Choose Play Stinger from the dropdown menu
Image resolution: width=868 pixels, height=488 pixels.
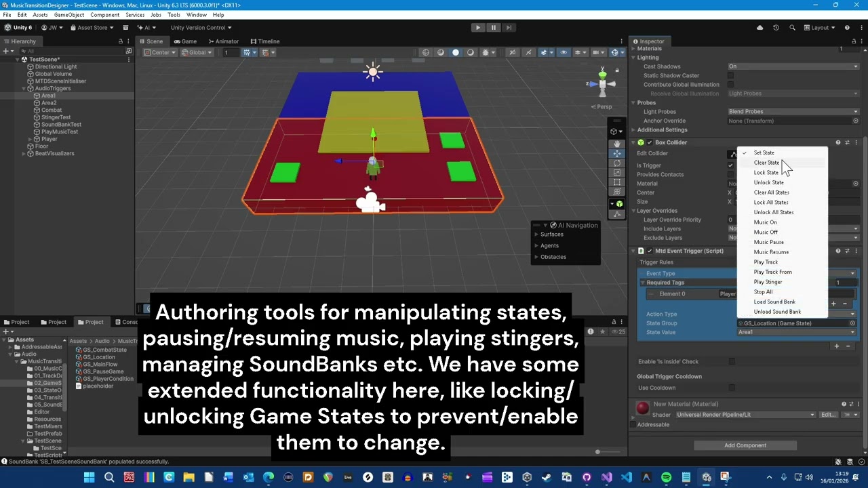click(783, 282)
